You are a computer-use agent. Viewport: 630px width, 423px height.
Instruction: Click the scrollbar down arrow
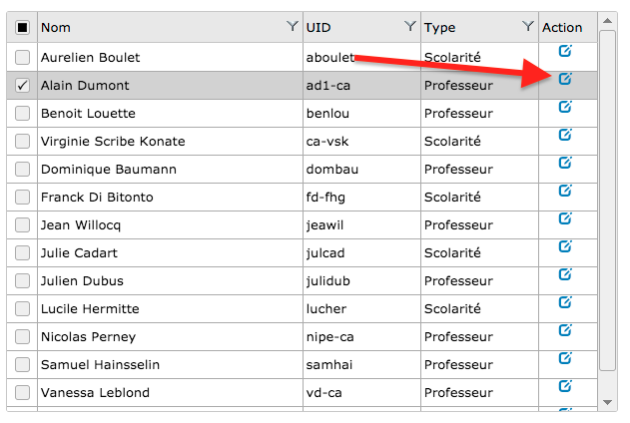point(607,402)
